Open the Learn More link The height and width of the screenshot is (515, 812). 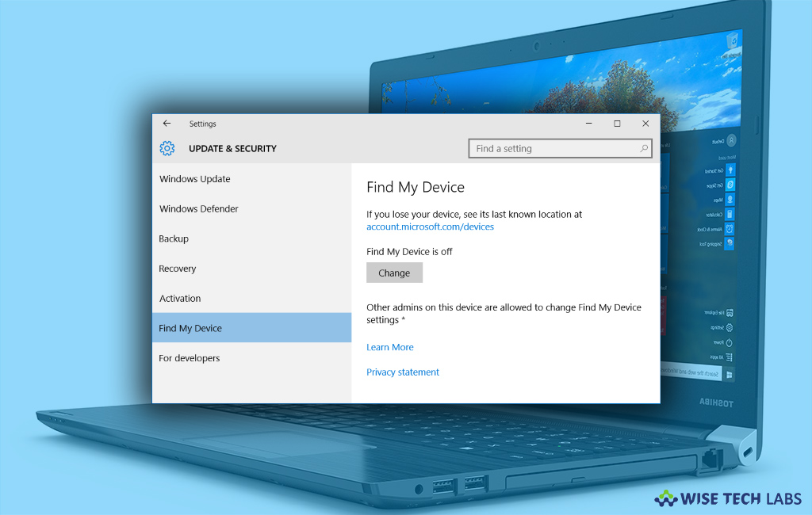390,347
